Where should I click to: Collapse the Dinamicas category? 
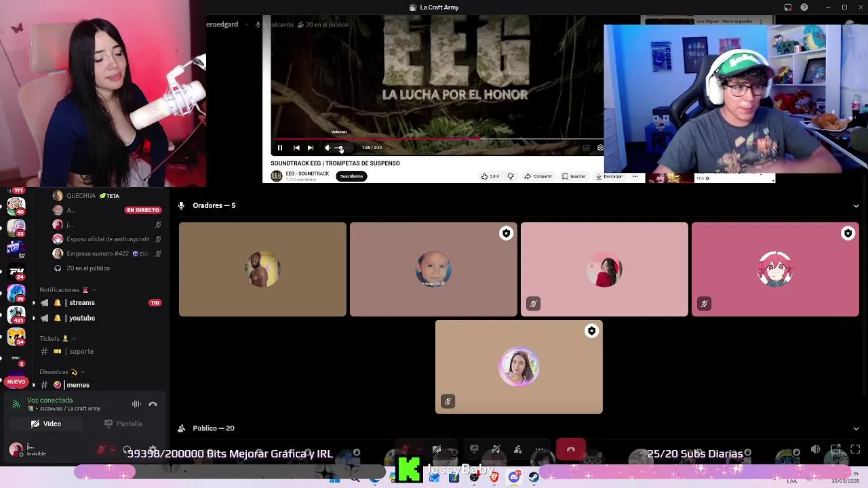click(62, 372)
